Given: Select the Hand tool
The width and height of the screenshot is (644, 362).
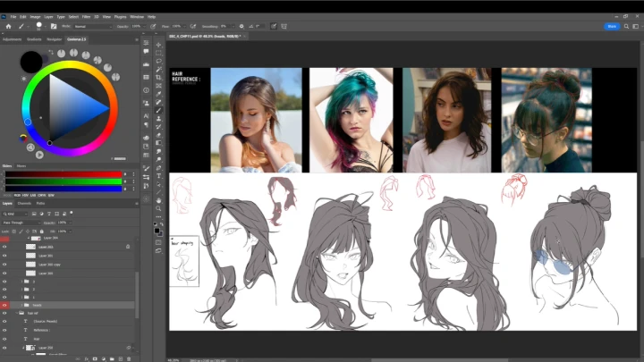Looking at the screenshot, I should tap(158, 201).
